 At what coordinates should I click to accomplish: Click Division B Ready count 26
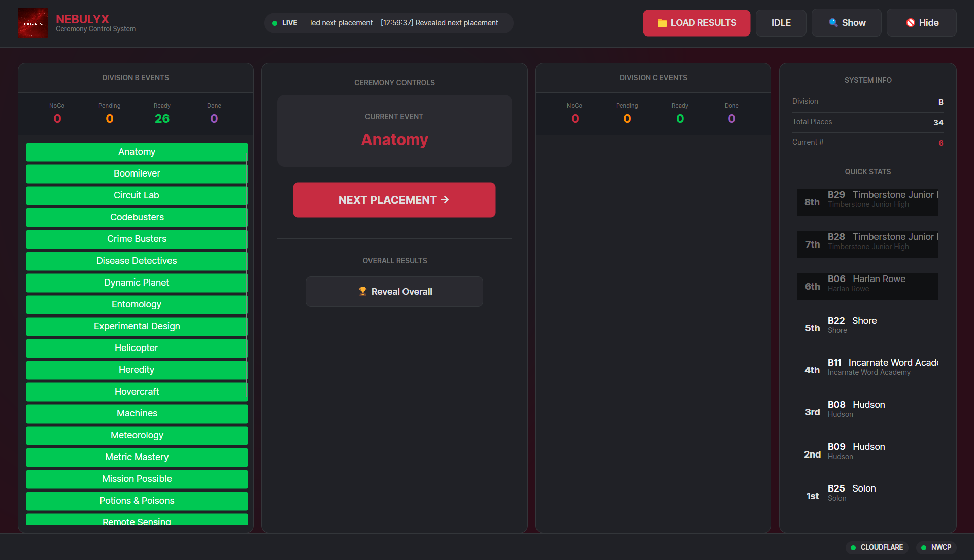coord(162,119)
